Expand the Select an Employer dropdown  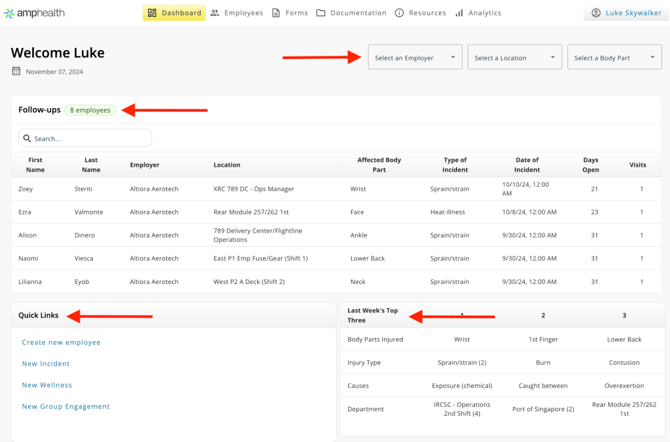click(415, 57)
